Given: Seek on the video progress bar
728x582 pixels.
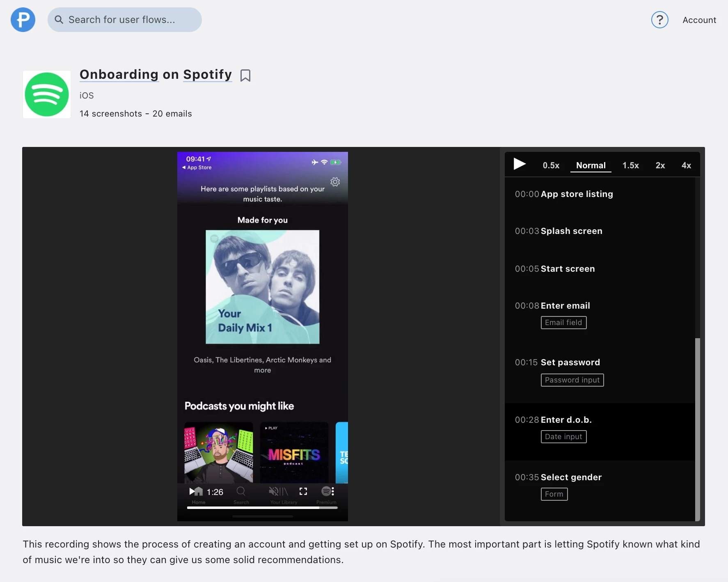Looking at the screenshot, I should [263, 508].
